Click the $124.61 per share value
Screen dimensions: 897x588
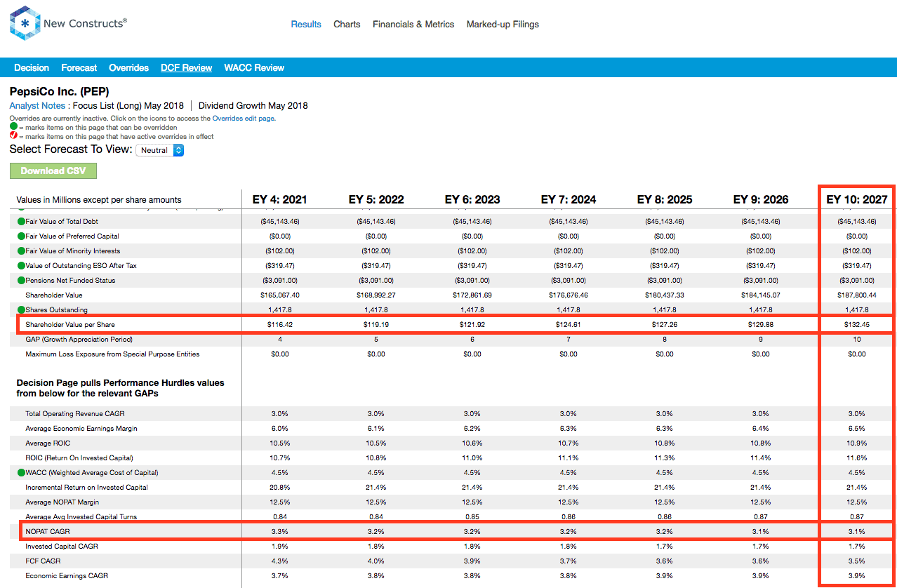coord(569,324)
